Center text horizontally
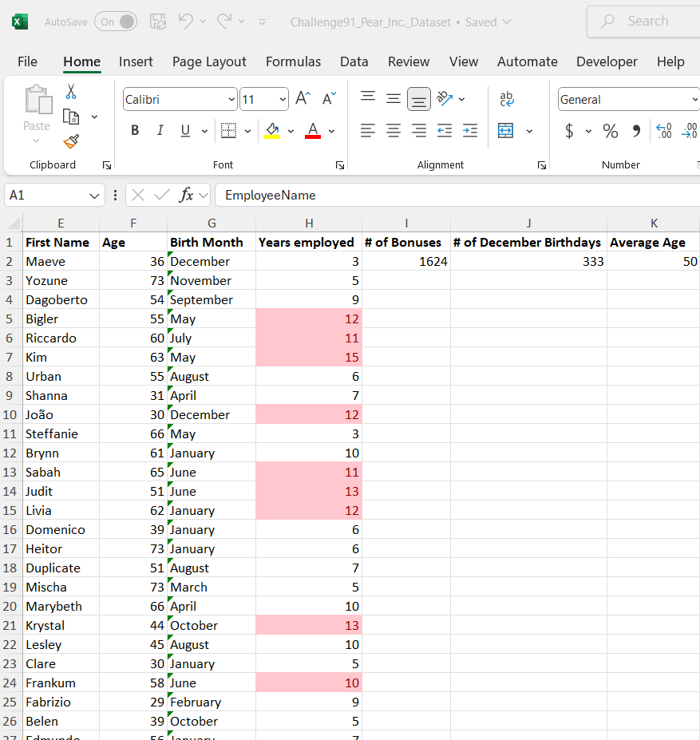Screen dimensions: 700x740 tap(394, 130)
